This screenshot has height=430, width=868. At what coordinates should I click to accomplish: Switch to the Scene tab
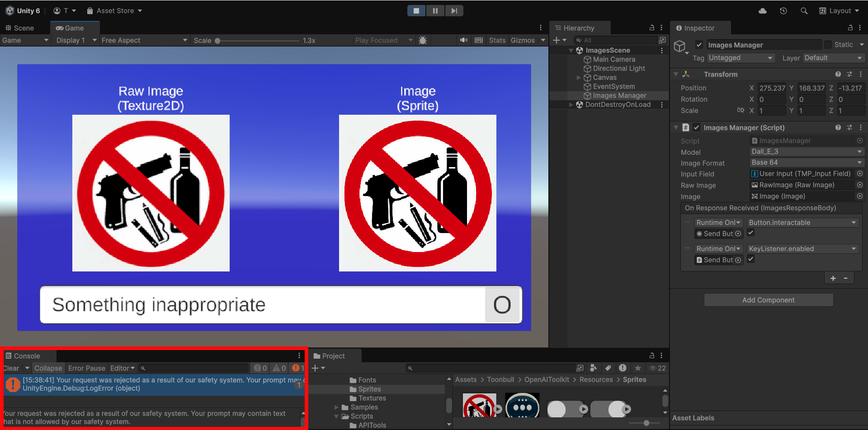(19, 28)
